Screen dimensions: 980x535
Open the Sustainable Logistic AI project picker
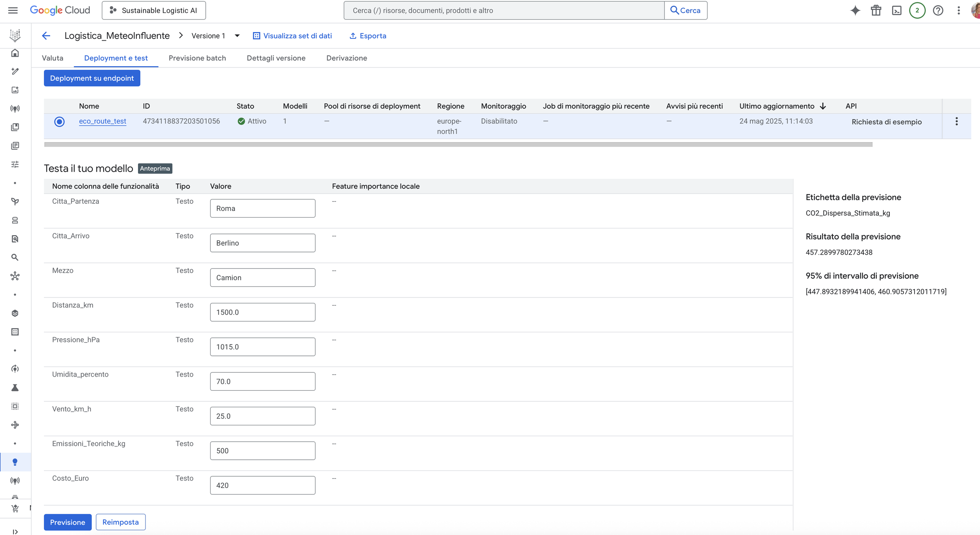coord(154,11)
